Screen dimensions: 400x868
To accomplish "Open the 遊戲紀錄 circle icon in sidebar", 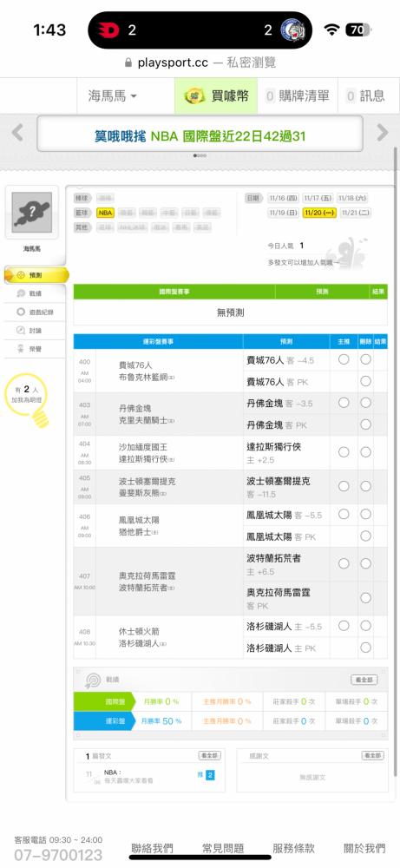I will pyautogui.click(x=21, y=312).
